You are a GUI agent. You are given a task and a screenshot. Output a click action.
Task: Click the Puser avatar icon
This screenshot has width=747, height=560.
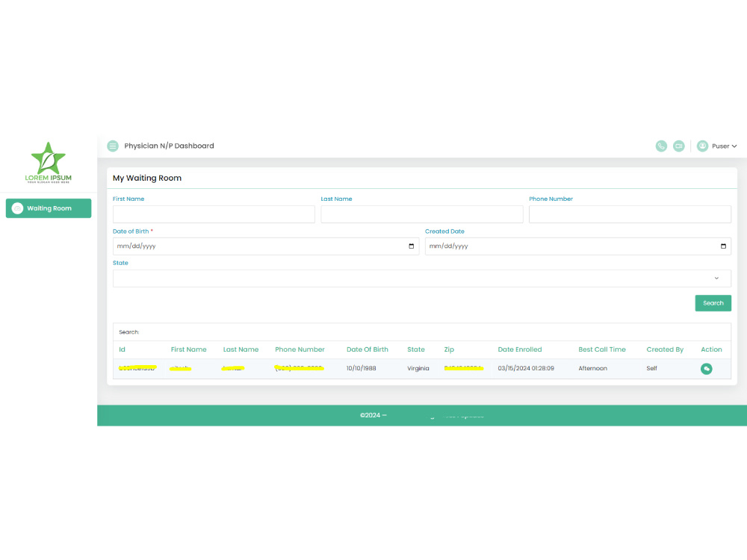coord(702,146)
